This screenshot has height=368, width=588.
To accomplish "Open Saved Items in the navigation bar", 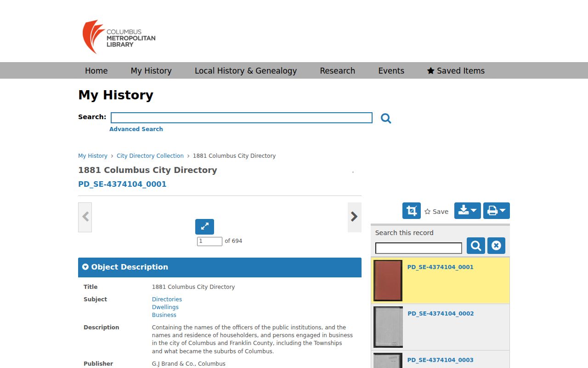I will coord(456,70).
